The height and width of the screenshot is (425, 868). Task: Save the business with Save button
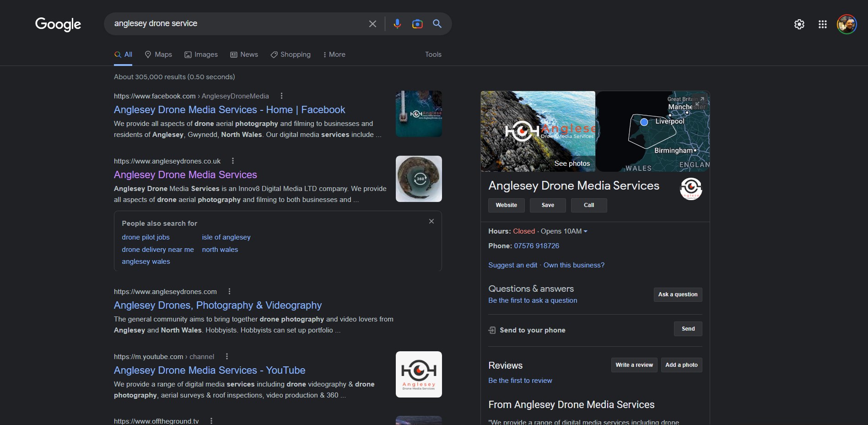548,205
